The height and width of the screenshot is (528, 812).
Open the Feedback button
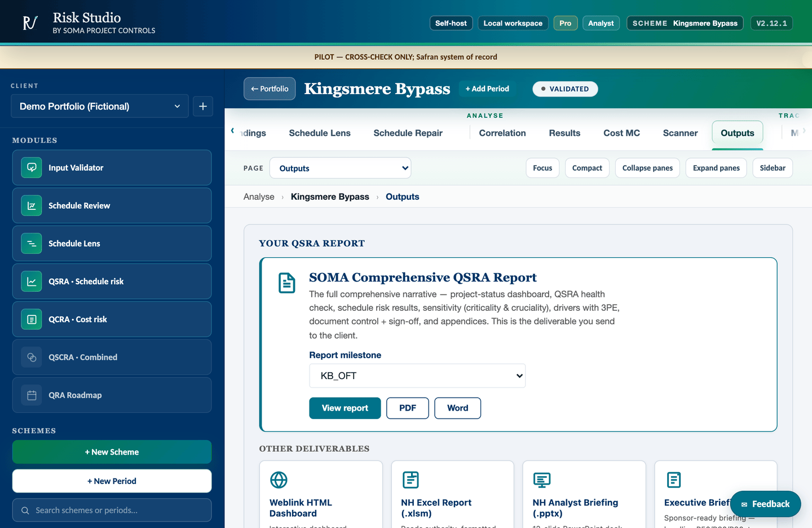[x=765, y=504]
